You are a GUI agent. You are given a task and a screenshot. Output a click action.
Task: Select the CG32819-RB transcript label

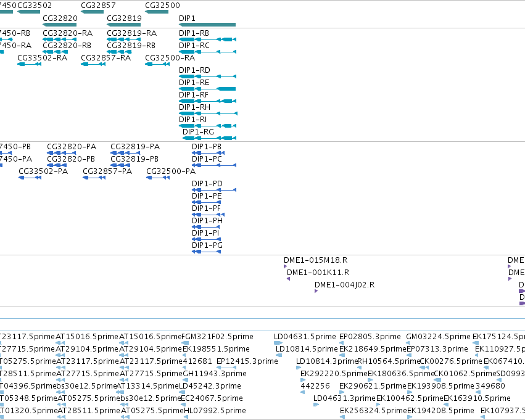[x=131, y=46]
